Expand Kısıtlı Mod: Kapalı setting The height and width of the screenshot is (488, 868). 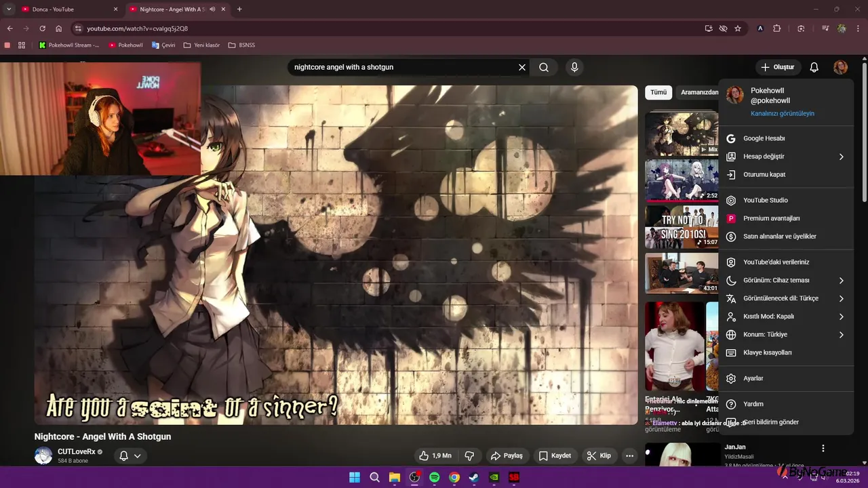(x=786, y=317)
